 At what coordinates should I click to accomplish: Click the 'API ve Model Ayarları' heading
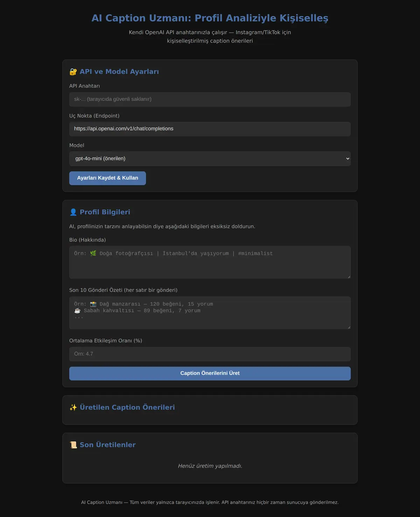[x=119, y=72]
